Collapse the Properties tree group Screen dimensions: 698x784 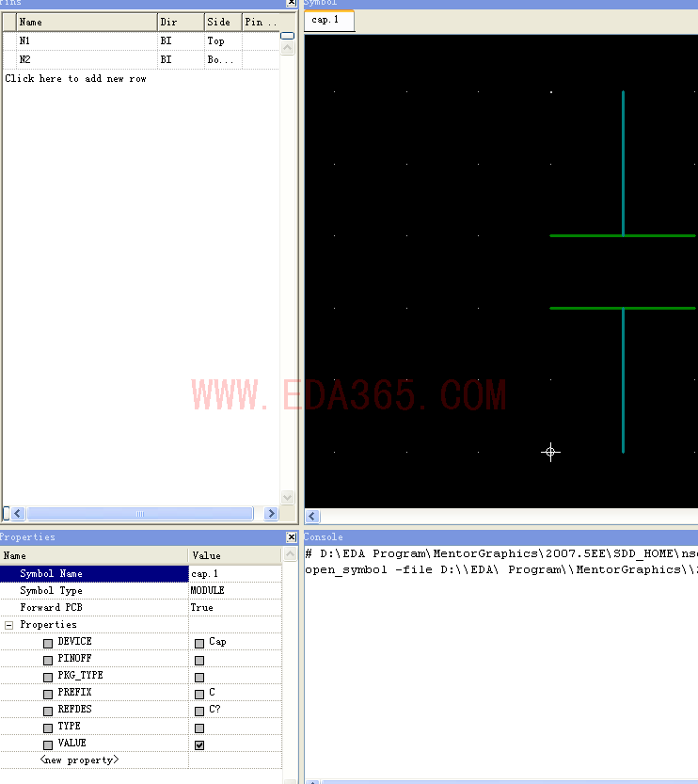pos(9,625)
